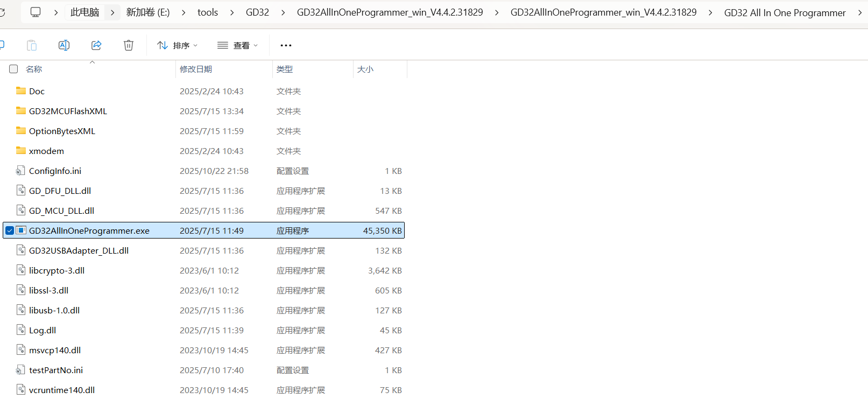Image resolution: width=868 pixels, height=420 pixels.
Task: Sort by 大小 column header
Action: pos(365,69)
